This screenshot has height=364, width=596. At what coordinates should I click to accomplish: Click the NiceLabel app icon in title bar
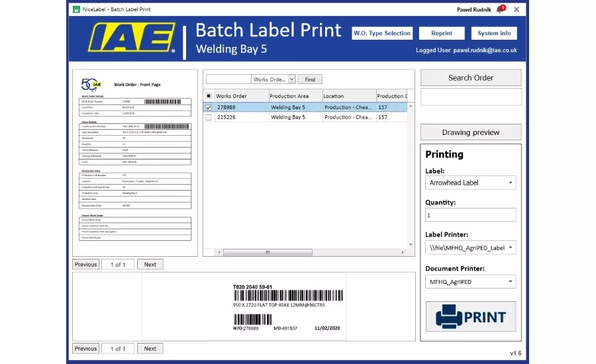76,9
